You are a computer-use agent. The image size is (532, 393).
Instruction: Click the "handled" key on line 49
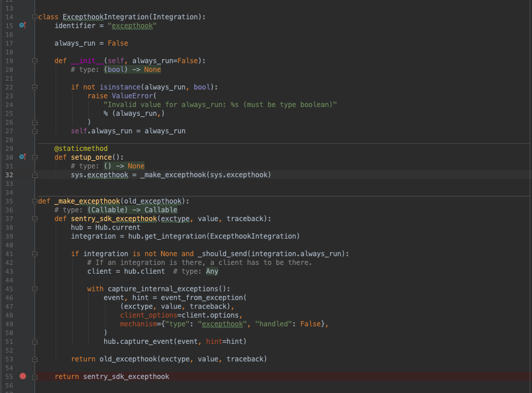coord(273,324)
